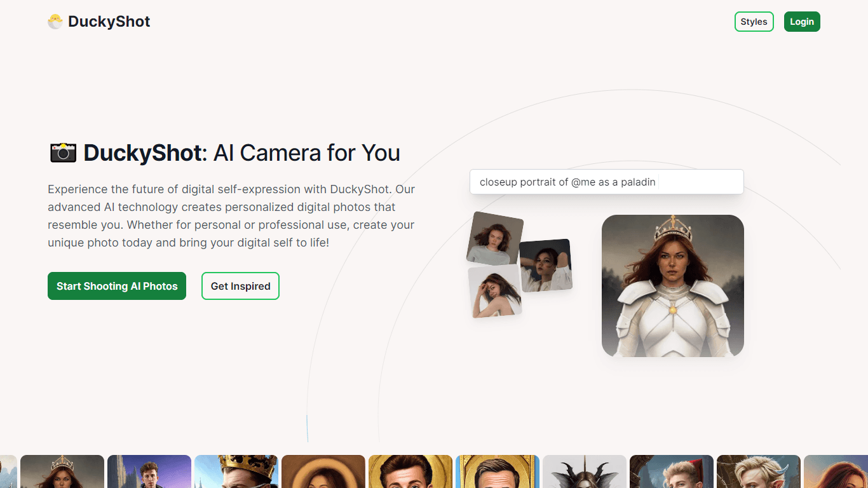This screenshot has height=488, width=868.
Task: Click the Get Inspired button
Action: (x=240, y=286)
